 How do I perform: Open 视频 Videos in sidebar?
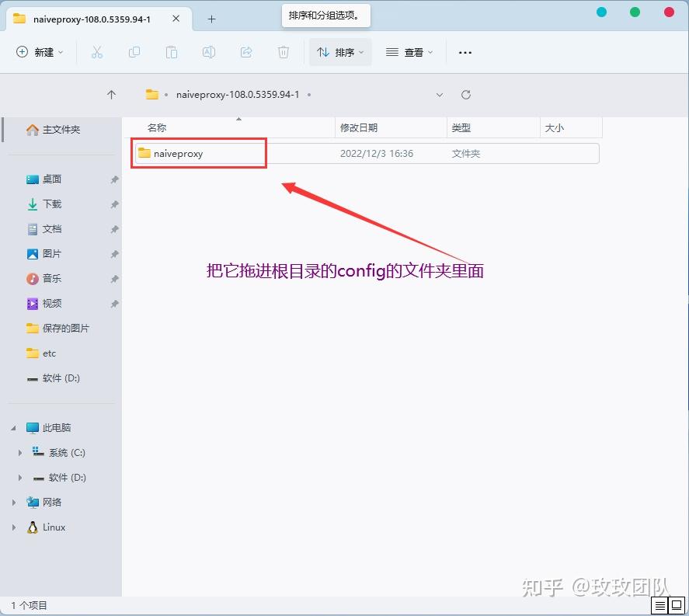[52, 304]
